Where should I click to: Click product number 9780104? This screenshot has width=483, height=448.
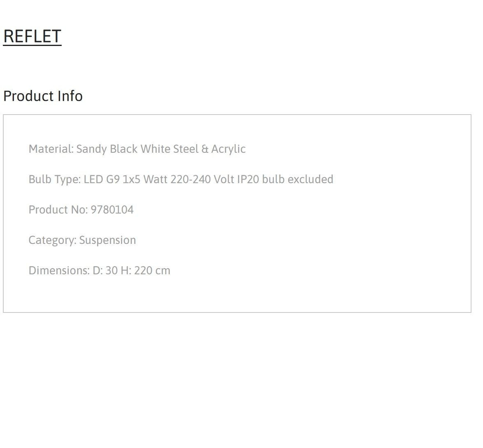pos(112,210)
